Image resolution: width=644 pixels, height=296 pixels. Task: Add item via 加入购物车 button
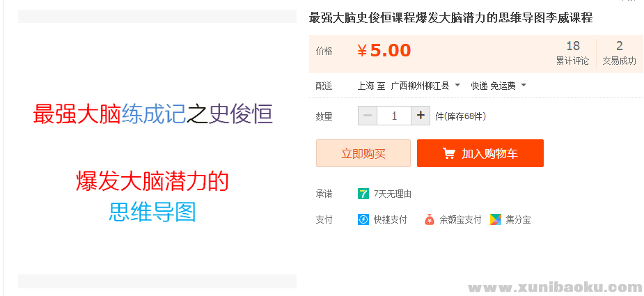pos(480,153)
